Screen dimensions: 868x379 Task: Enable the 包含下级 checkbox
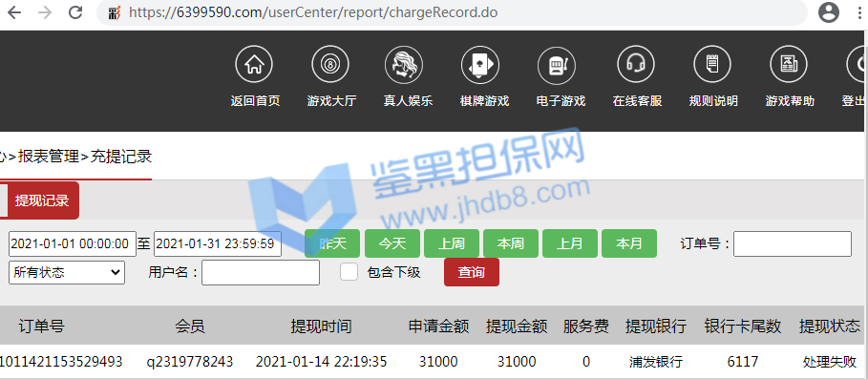(x=349, y=272)
